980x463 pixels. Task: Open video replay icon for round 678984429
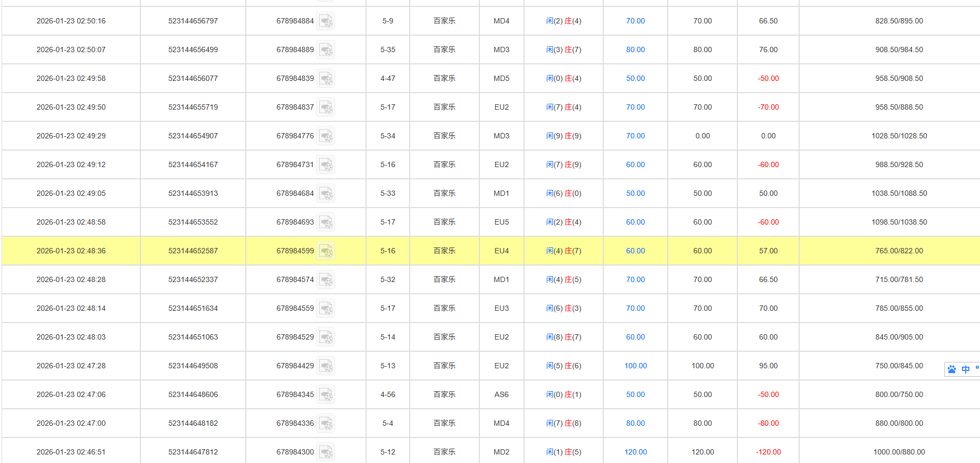coord(326,366)
